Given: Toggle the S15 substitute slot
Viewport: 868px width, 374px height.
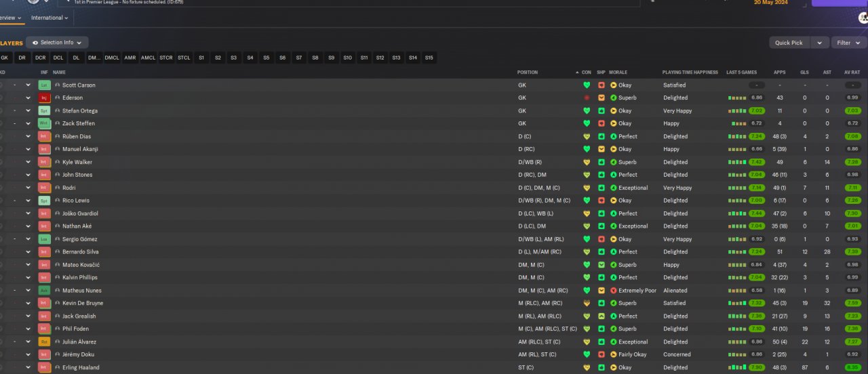Looking at the screenshot, I should [x=429, y=58].
